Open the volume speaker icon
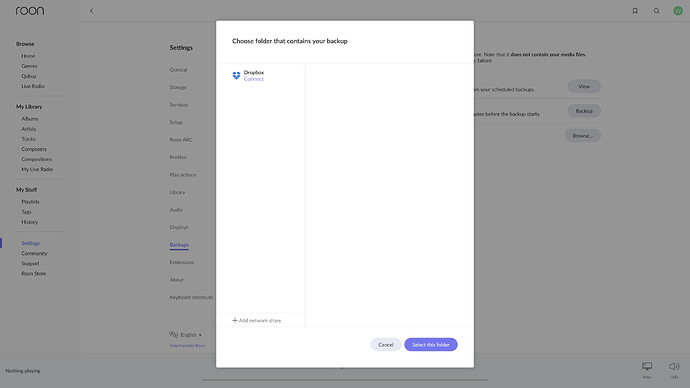Screen dimensions: 690x388 pyautogui.click(x=674, y=366)
